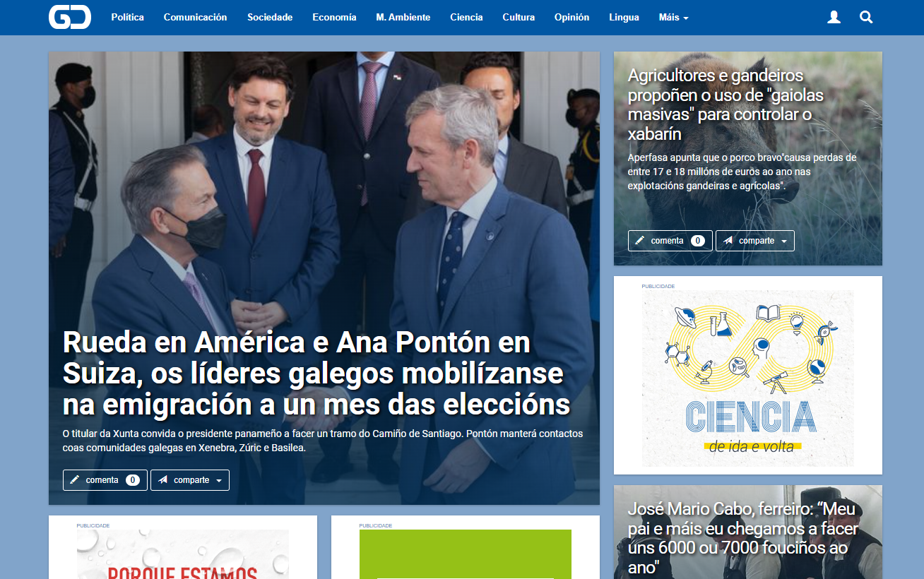Open the search magnifier icon
The image size is (924, 579).
pyautogui.click(x=866, y=18)
